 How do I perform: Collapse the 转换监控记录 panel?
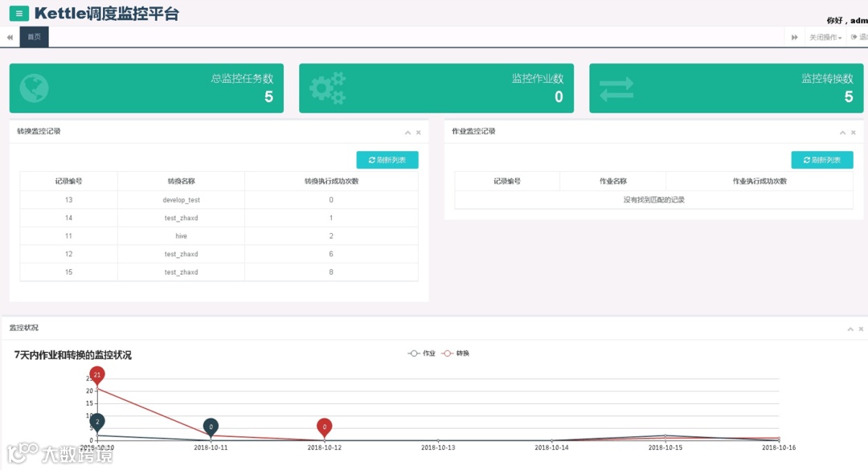pos(408,133)
